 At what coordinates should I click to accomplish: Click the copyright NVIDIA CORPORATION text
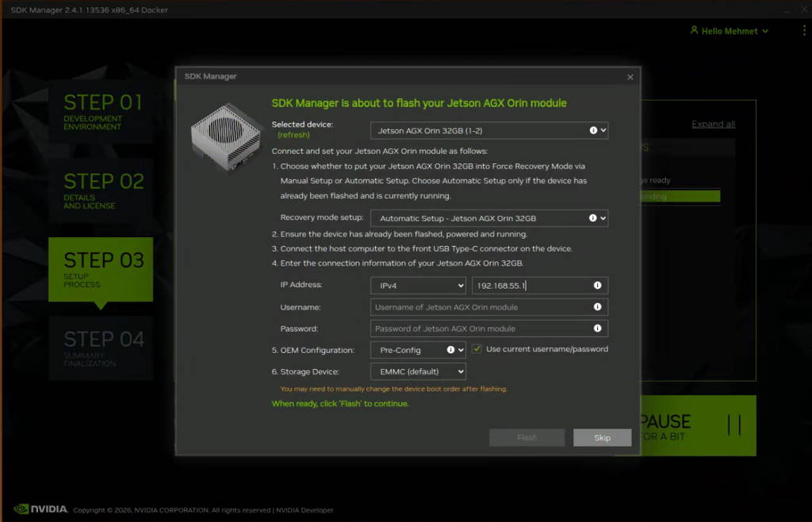[172, 510]
